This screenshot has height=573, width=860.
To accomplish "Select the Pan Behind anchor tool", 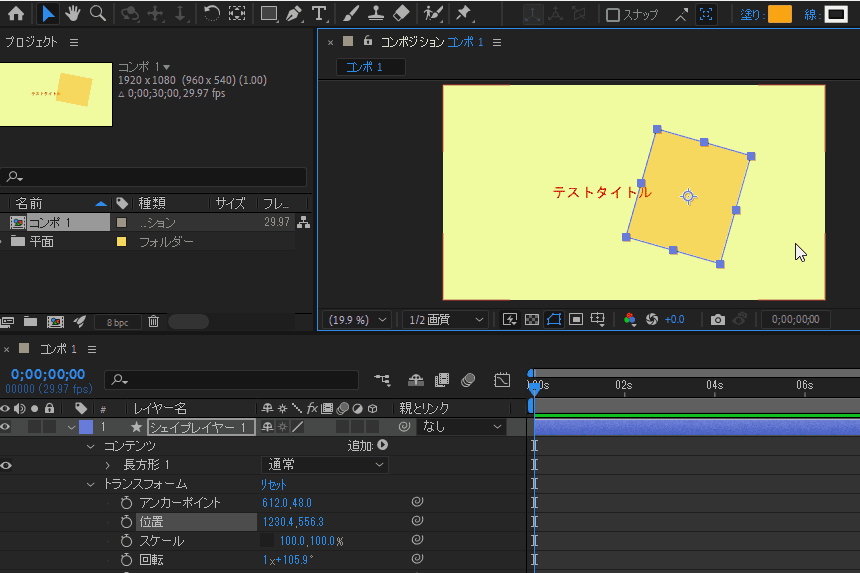I will coord(237,13).
